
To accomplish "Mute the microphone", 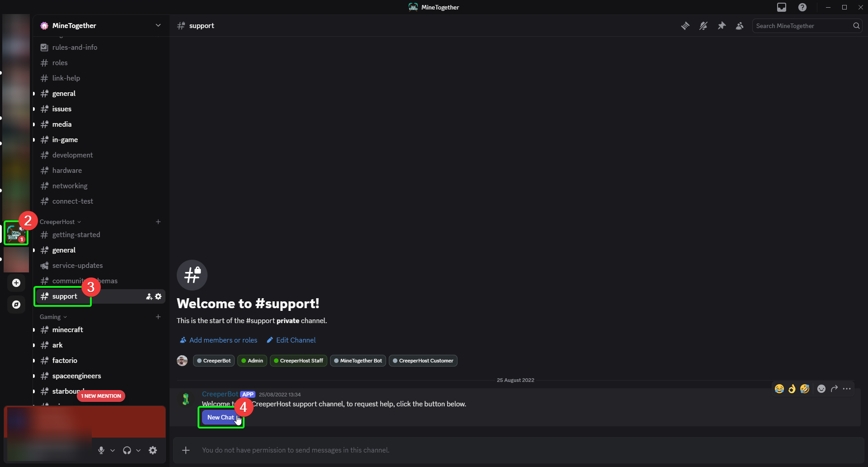I will [101, 450].
